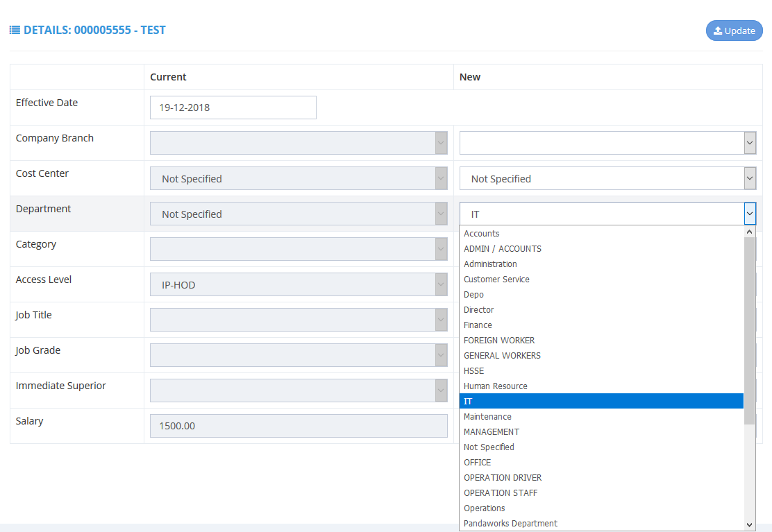Click the Effective Date input field
The width and height of the screenshot is (772, 532).
233,108
